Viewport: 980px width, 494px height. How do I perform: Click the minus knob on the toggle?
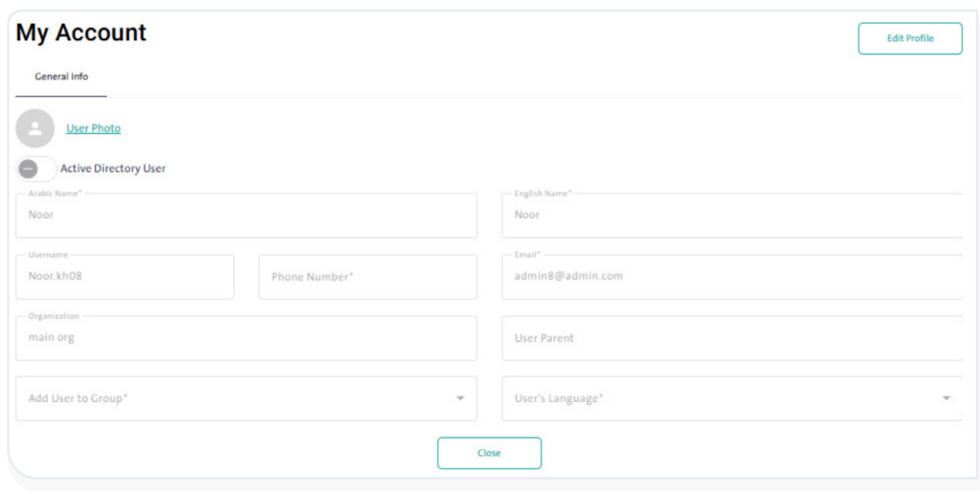click(28, 168)
